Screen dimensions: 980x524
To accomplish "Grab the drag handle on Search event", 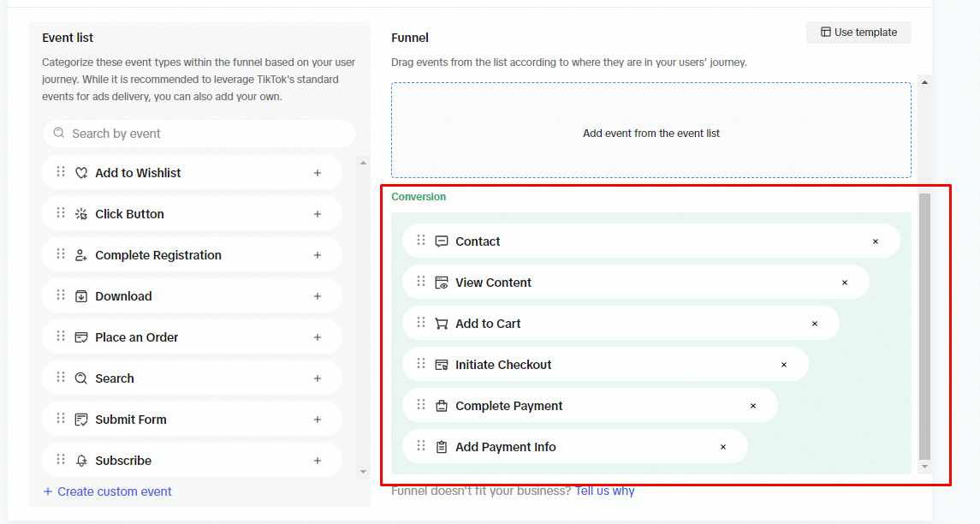I will point(61,377).
